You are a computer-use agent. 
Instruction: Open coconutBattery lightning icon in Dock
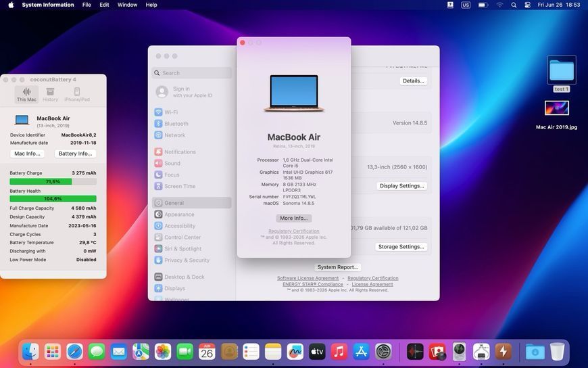click(x=504, y=352)
